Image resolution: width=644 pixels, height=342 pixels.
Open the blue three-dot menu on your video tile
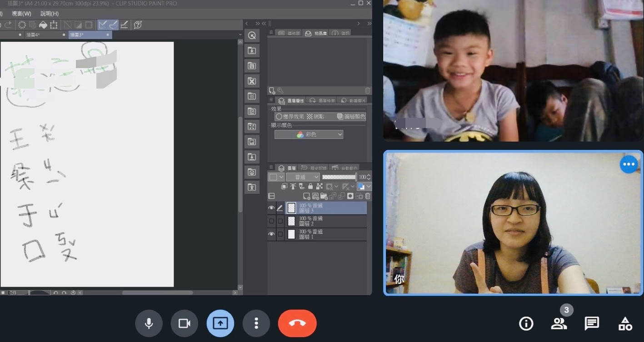click(629, 164)
